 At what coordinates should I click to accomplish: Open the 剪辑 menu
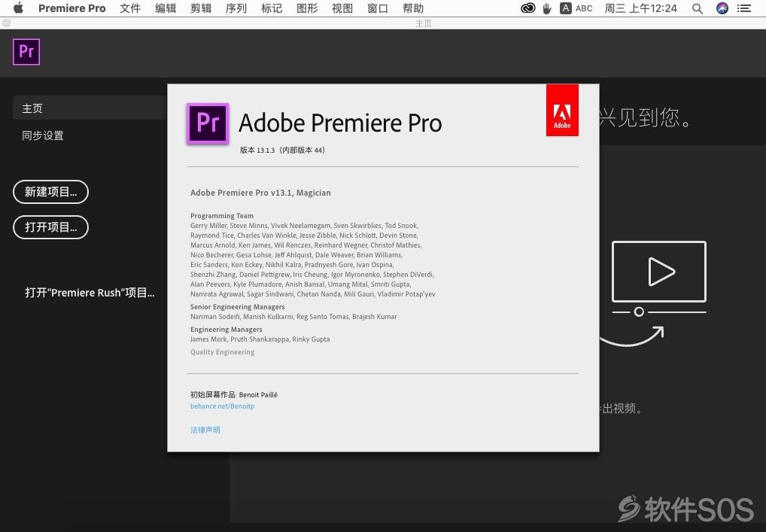(201, 8)
